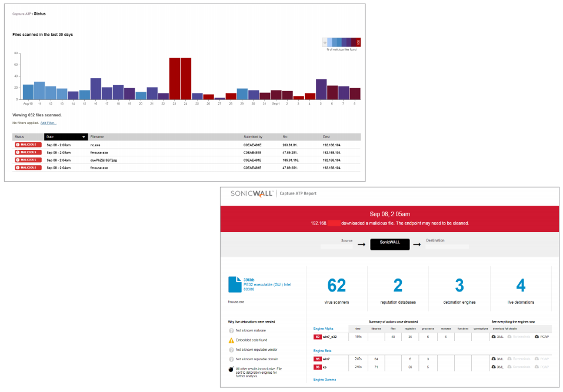563x392 pixels.
Task: Click the PCAP download in the xp row
Action: [x=542, y=367]
